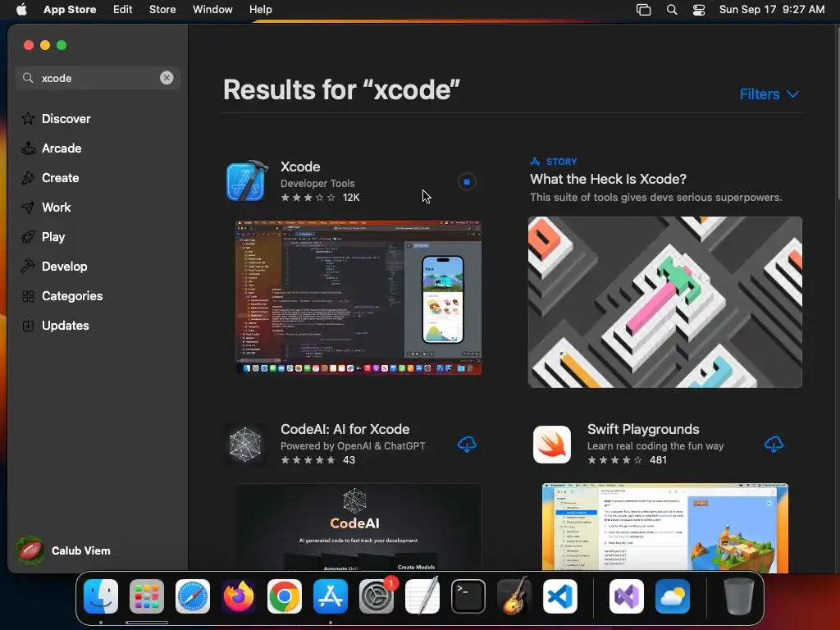This screenshot has height=630, width=840.
Task: Open Visual Studio Code from the Dock
Action: [x=560, y=596]
